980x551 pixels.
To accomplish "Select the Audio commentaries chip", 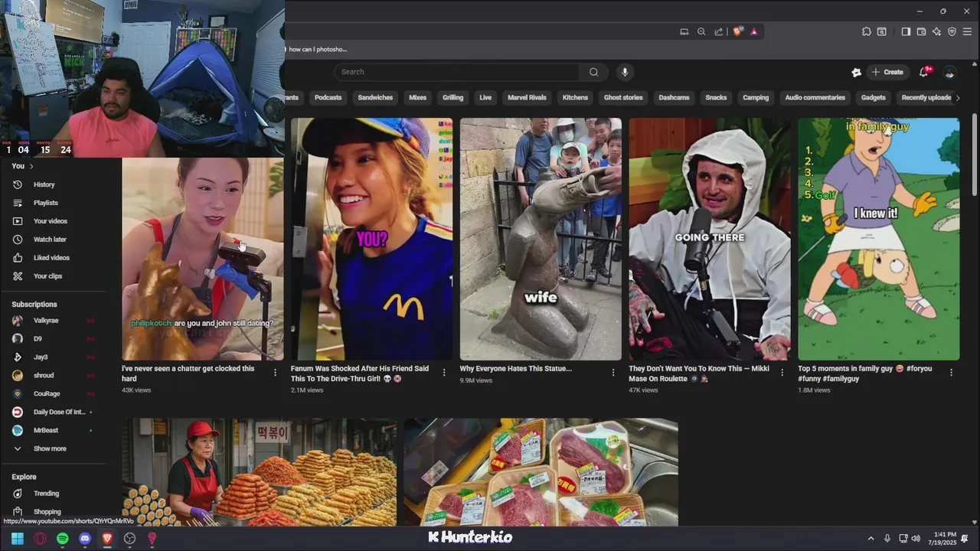I will tap(815, 97).
